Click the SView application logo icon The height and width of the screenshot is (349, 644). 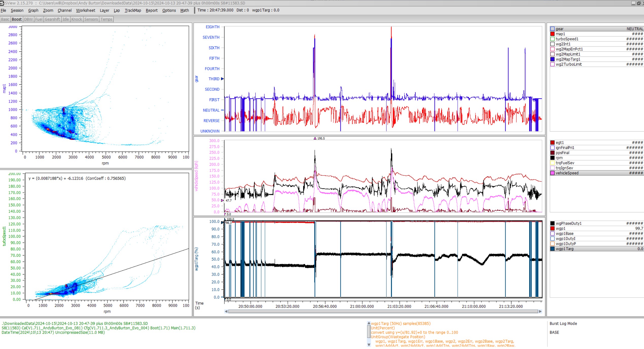2,3
